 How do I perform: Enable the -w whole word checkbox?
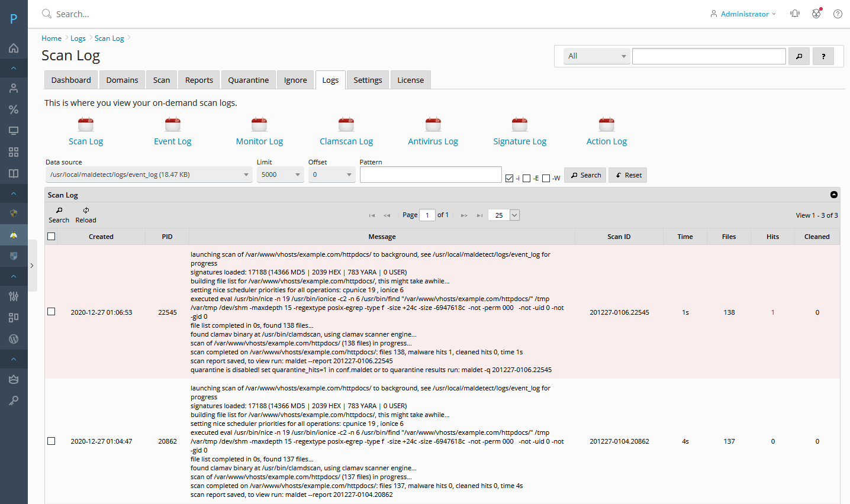(x=546, y=178)
